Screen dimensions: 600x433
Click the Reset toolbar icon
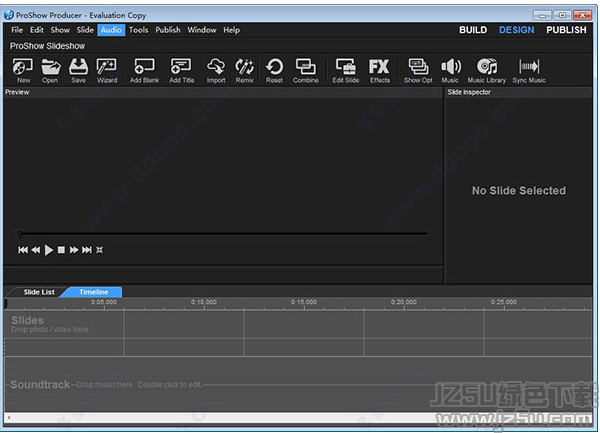click(x=274, y=71)
